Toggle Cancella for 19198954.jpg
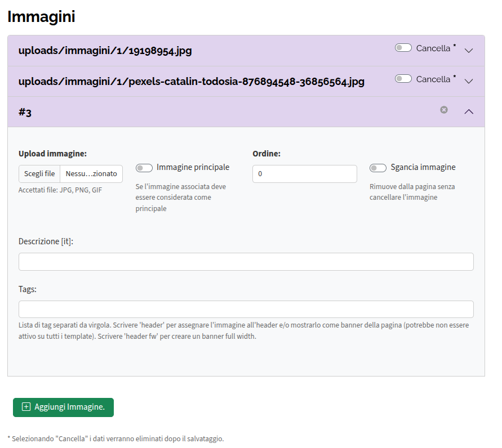502x448 pixels. click(403, 48)
